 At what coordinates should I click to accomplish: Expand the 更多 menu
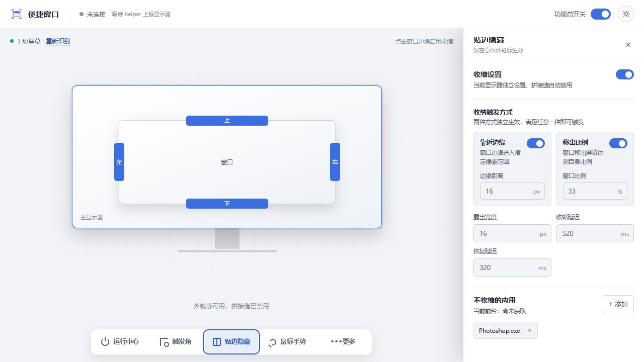(x=343, y=342)
